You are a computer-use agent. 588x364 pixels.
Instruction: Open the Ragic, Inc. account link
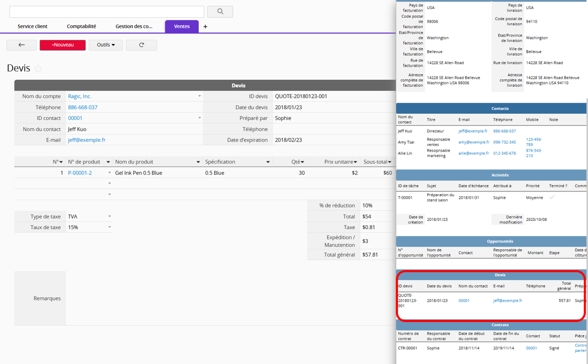pyautogui.click(x=79, y=97)
